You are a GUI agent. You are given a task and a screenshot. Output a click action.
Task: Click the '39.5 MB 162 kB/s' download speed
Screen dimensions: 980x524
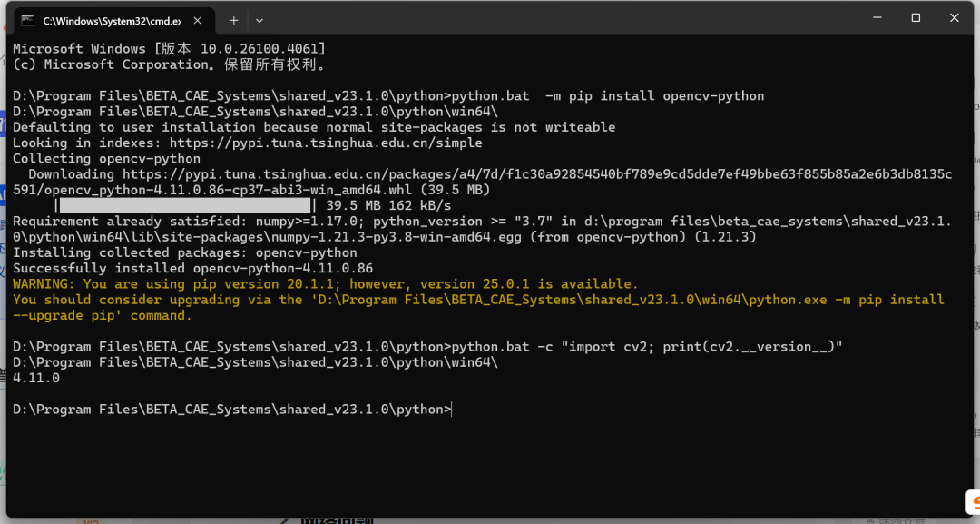[x=388, y=206]
